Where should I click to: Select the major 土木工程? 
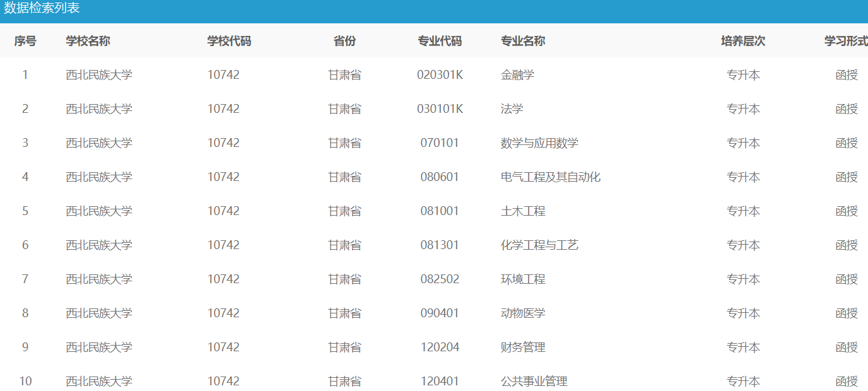pos(523,211)
